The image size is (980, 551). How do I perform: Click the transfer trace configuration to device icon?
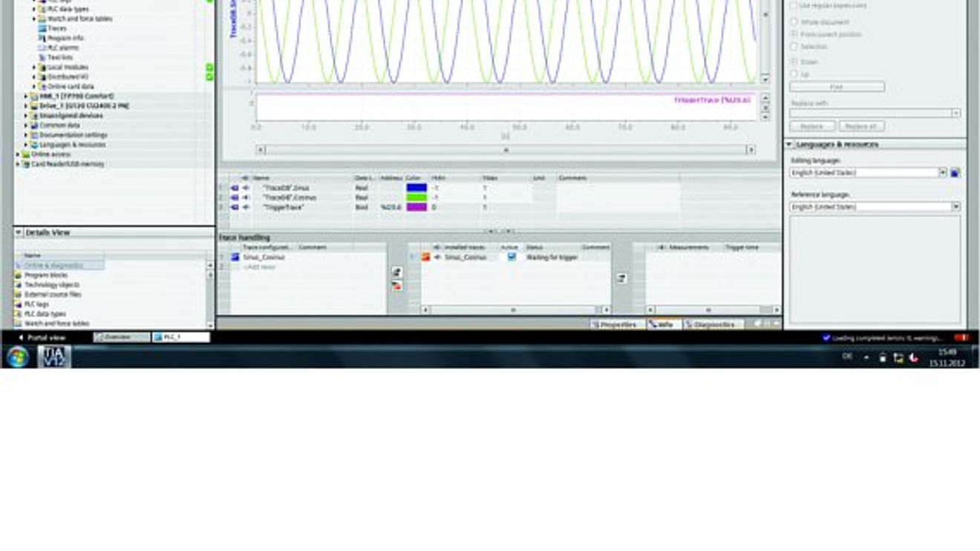point(397,273)
